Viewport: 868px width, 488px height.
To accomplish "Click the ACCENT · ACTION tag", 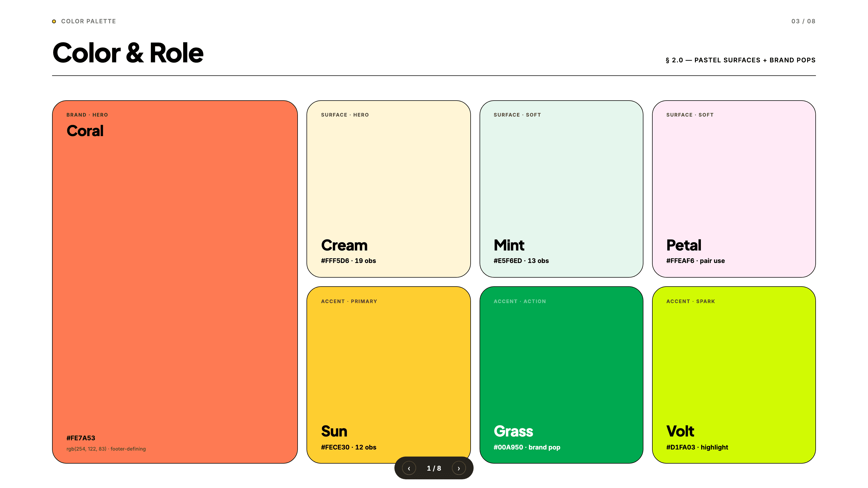I will (520, 301).
